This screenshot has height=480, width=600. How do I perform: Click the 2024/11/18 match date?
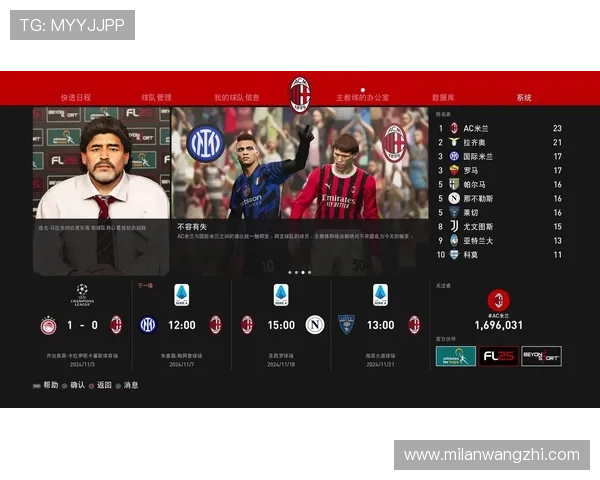click(x=281, y=365)
